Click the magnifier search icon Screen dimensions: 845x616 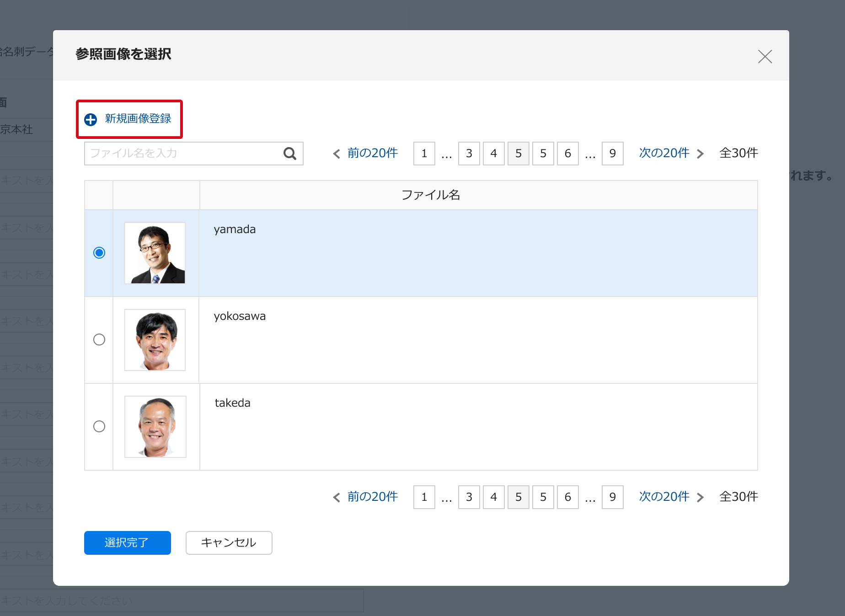pyautogui.click(x=290, y=154)
